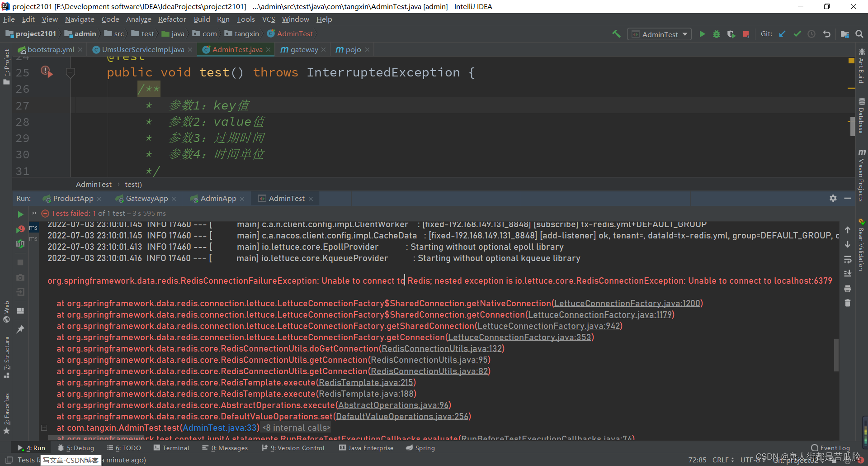Stop running processes with red square
This screenshot has height=466, width=868.
[x=746, y=34]
